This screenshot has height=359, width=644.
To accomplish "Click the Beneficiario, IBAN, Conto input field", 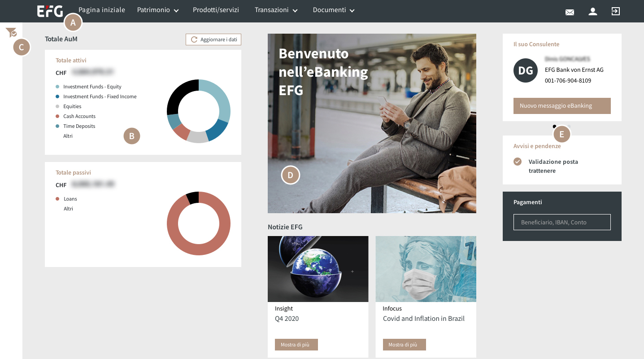I will click(562, 222).
